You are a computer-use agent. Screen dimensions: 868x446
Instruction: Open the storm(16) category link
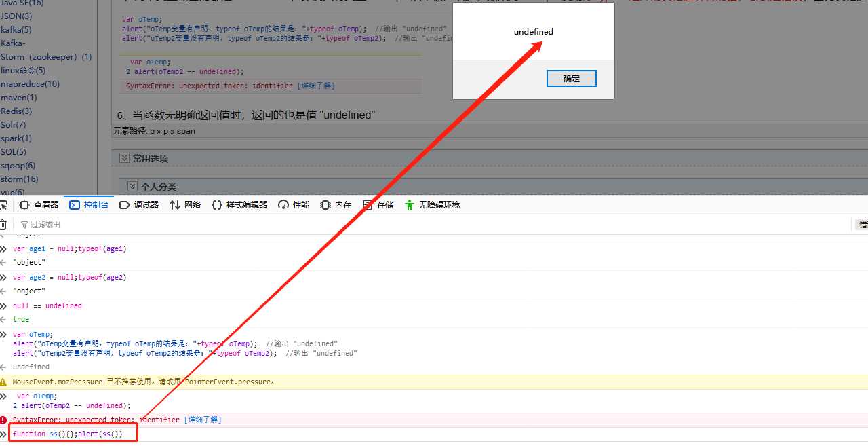pyautogui.click(x=20, y=179)
